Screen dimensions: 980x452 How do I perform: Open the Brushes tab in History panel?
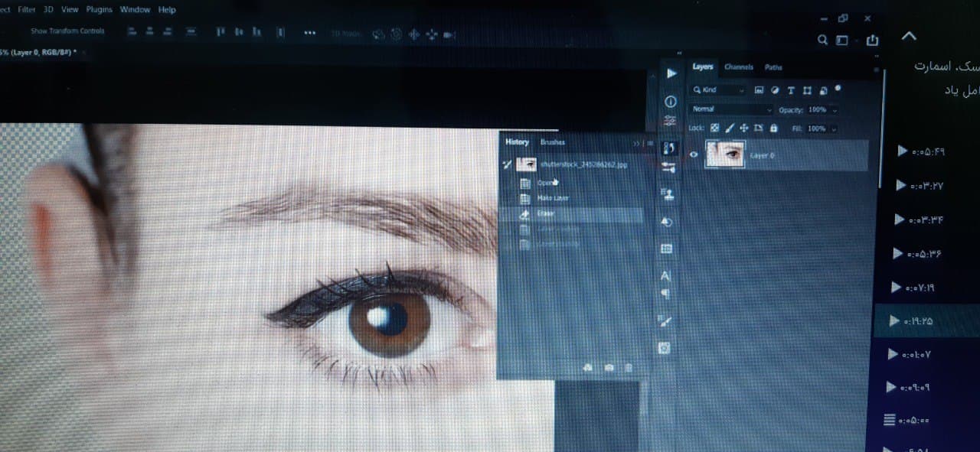tap(553, 142)
